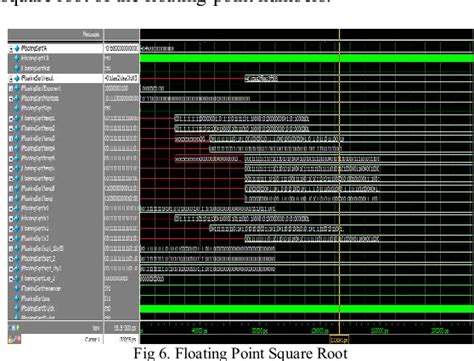Click the yellow cursor time box on the timeline
Screen dimensions: 474x361
coord(339,339)
